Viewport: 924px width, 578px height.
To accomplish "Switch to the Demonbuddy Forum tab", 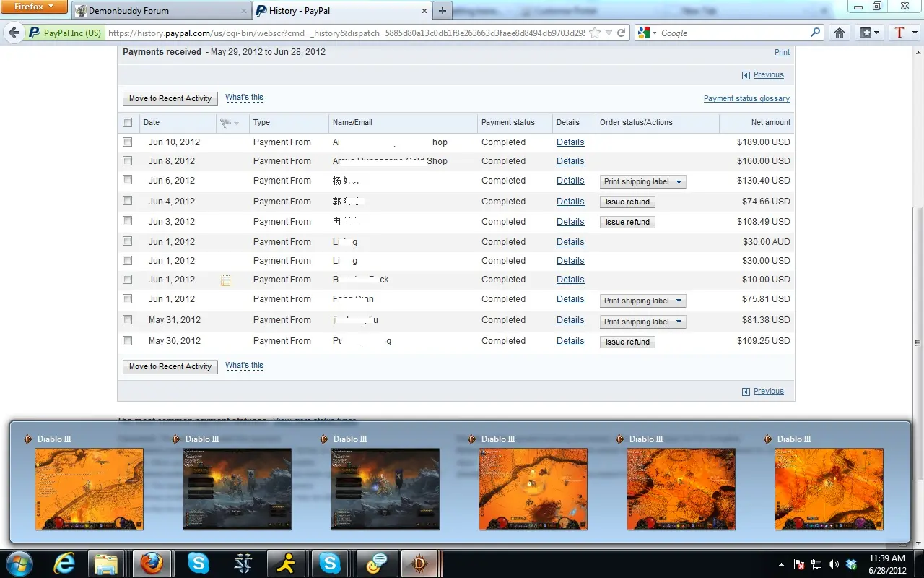I will coord(160,11).
